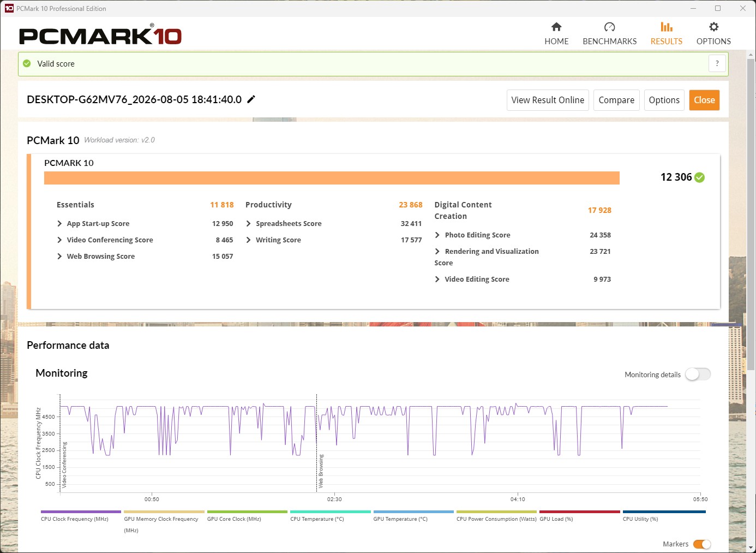Click the Digital Content Creation score 17 928
The width and height of the screenshot is (756, 553).
pyautogui.click(x=599, y=210)
